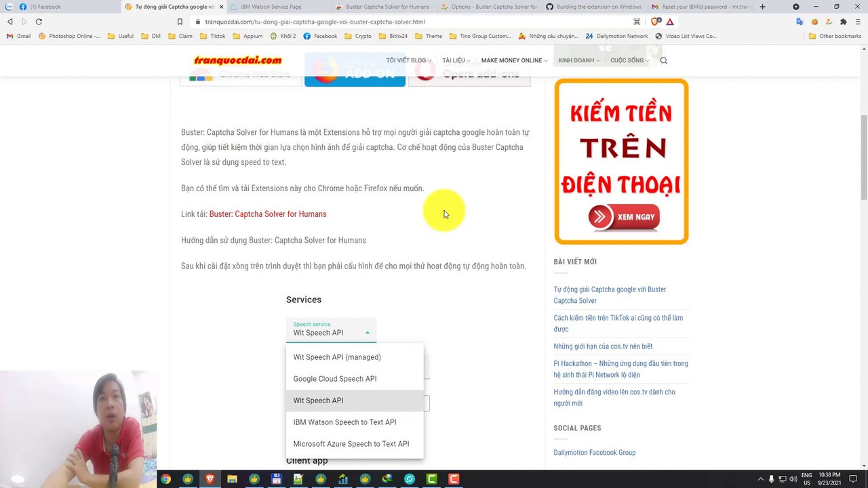Open Cách kiếm tiền trên TikTok article
The width and height of the screenshot is (868, 488).
[x=618, y=323]
